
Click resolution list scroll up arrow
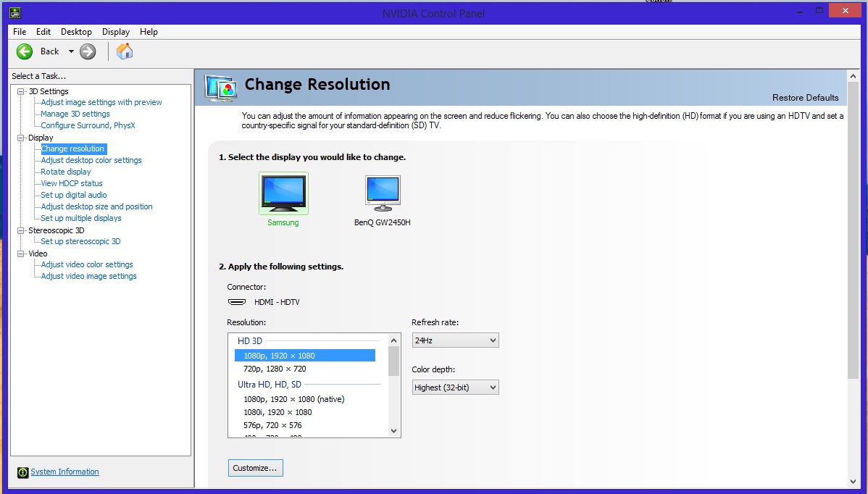tap(394, 340)
